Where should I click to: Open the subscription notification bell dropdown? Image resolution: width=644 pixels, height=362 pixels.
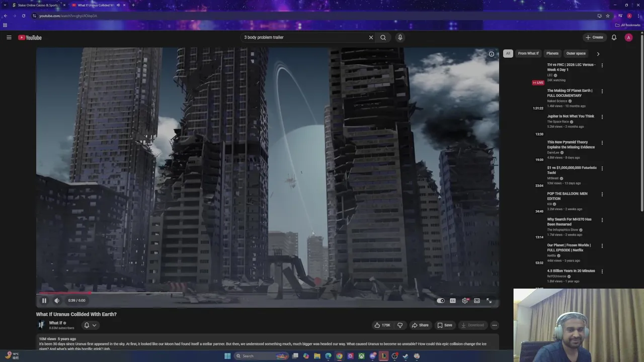[x=90, y=325]
